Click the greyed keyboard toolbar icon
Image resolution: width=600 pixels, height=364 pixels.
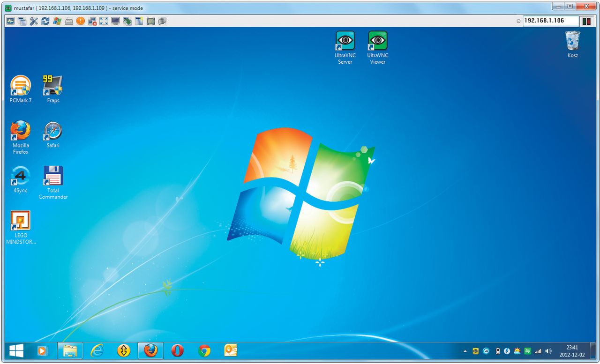click(x=69, y=21)
